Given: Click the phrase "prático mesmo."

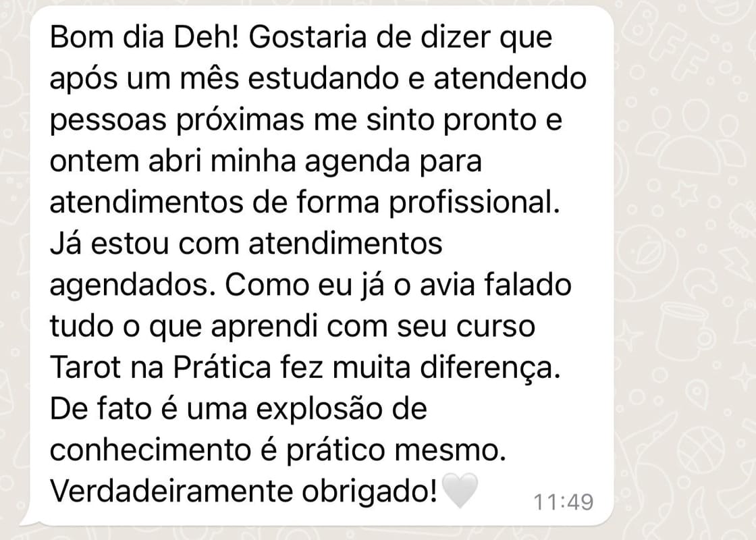Looking at the screenshot, I should point(396,450).
